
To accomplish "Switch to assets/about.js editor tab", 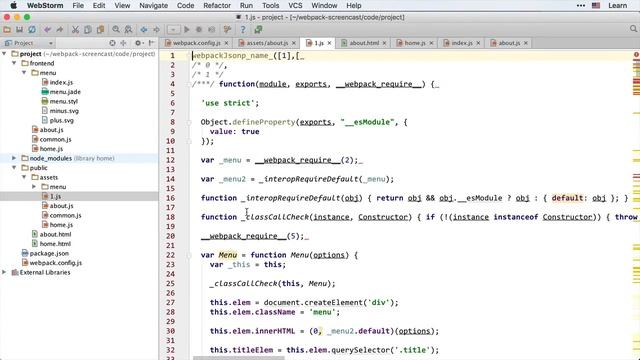I will pos(267,43).
